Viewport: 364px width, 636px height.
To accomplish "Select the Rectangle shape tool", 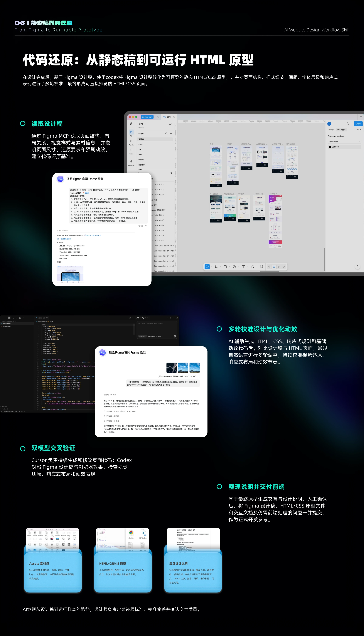I will 225,267.
